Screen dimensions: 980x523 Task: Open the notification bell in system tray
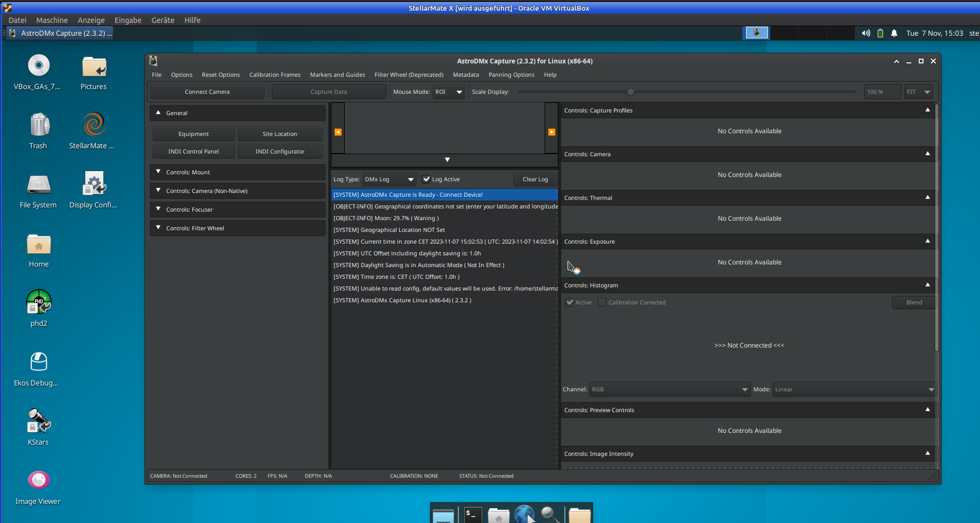coord(894,33)
